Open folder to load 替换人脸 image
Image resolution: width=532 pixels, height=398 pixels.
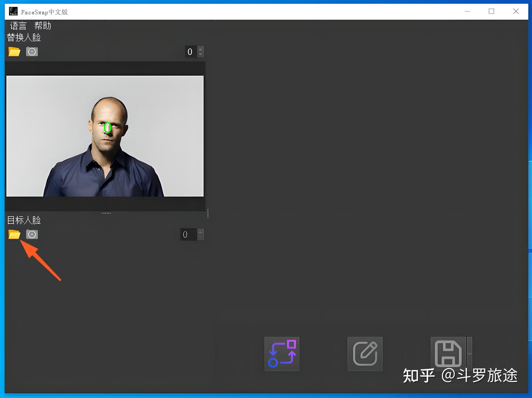pos(14,52)
